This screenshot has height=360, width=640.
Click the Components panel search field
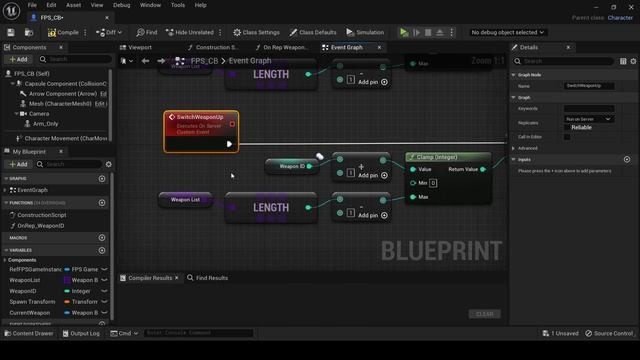click(x=75, y=59)
